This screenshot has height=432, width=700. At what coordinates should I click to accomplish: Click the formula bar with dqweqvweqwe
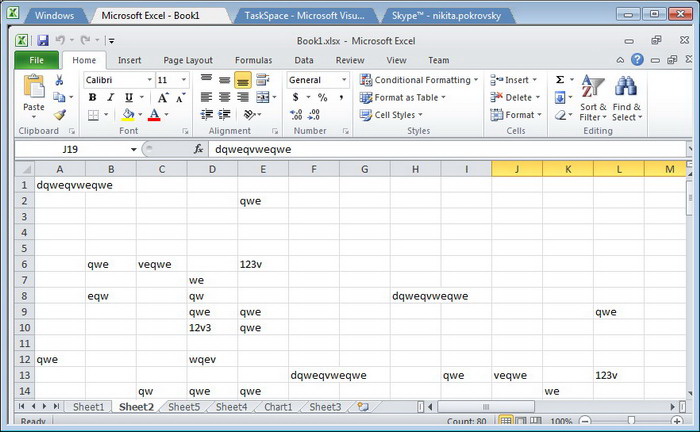coord(446,149)
